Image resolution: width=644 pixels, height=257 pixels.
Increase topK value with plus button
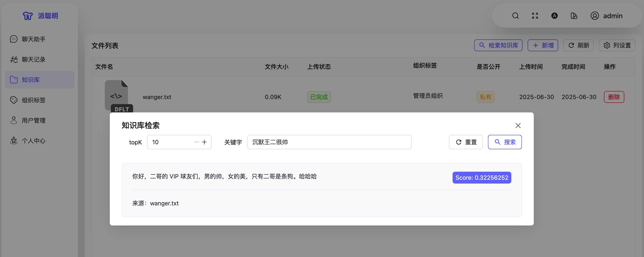pos(204,142)
